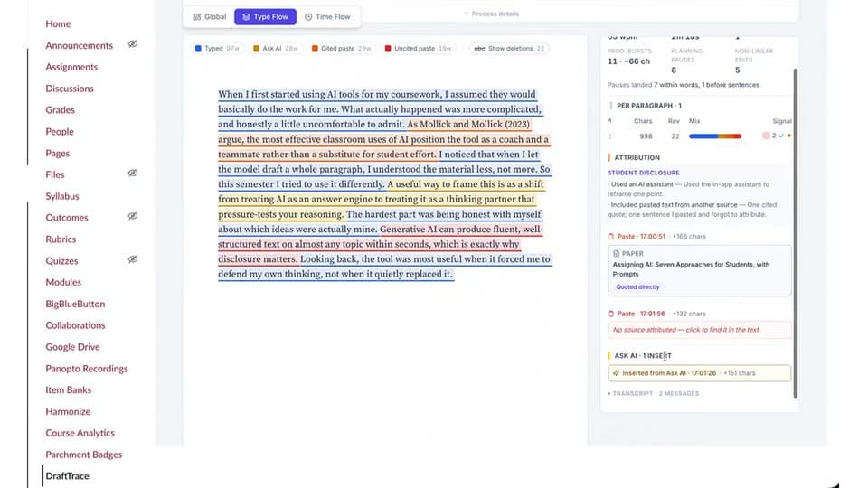
Task: Open the Home course link
Action: 58,23
